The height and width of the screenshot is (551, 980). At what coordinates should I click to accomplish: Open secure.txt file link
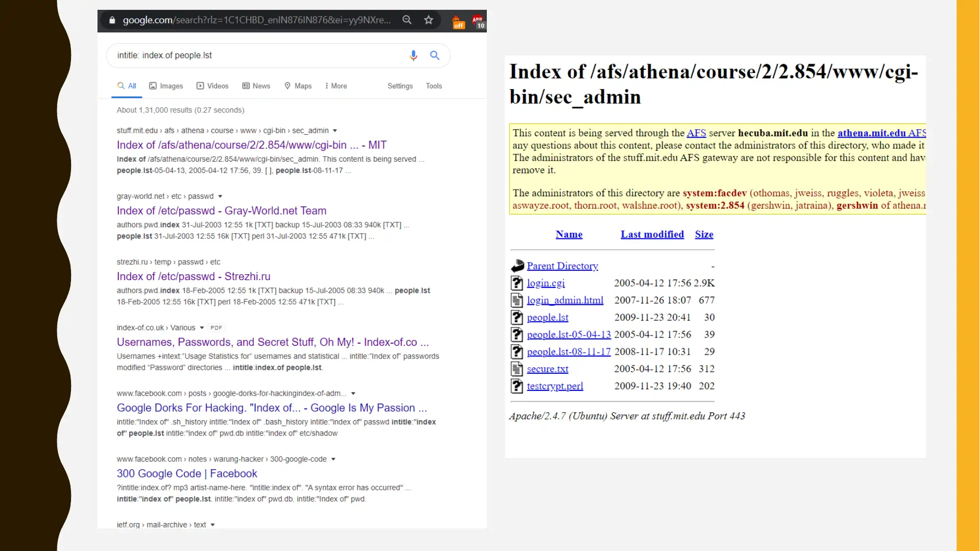pyautogui.click(x=548, y=369)
